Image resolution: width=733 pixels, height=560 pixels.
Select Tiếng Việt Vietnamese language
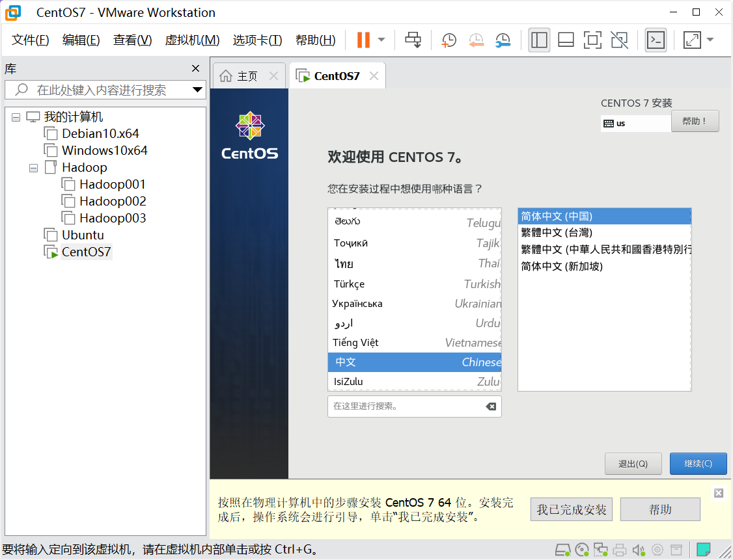(x=415, y=342)
